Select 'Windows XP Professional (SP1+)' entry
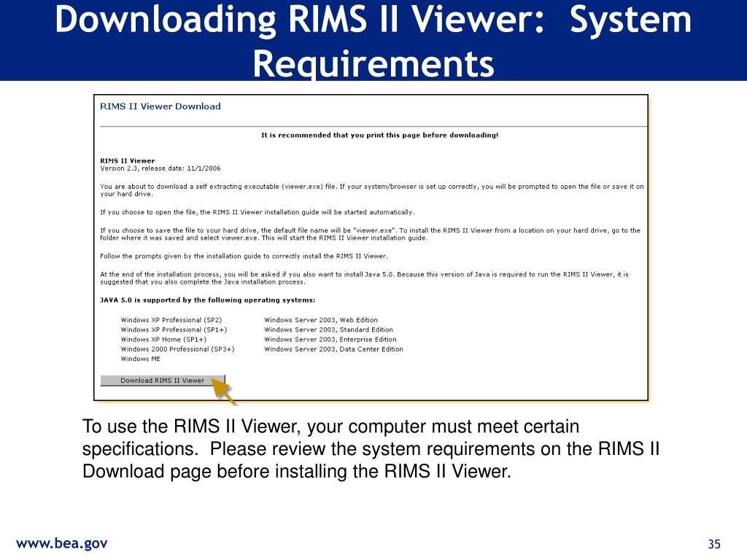The width and height of the screenshot is (747, 560). 174,330
